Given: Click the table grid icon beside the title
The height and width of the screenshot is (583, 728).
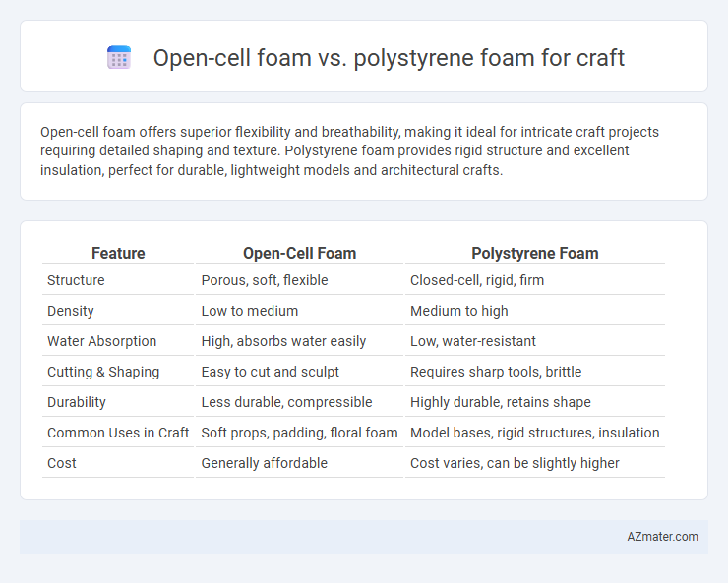Looking at the screenshot, I should 119,57.
